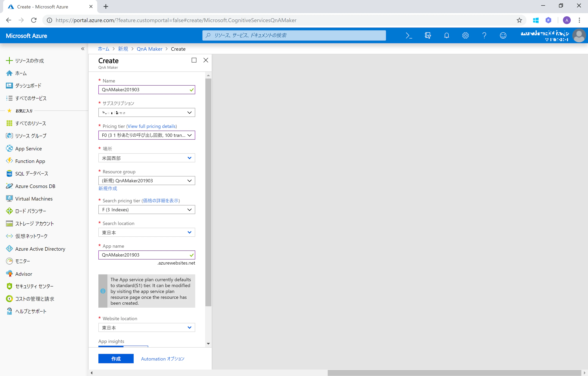
Task: Expand the Website location dropdown
Action: pyautogui.click(x=147, y=327)
